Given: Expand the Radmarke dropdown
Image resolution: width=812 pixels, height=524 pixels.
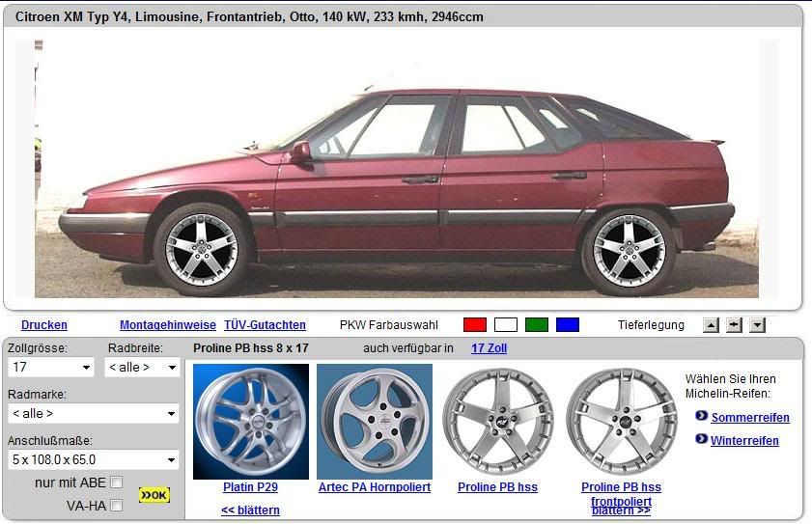Looking at the screenshot, I should pos(94,413).
